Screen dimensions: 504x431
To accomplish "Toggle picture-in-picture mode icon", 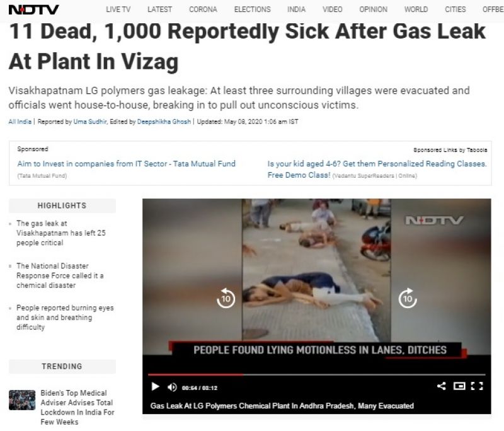I will pyautogui.click(x=459, y=386).
